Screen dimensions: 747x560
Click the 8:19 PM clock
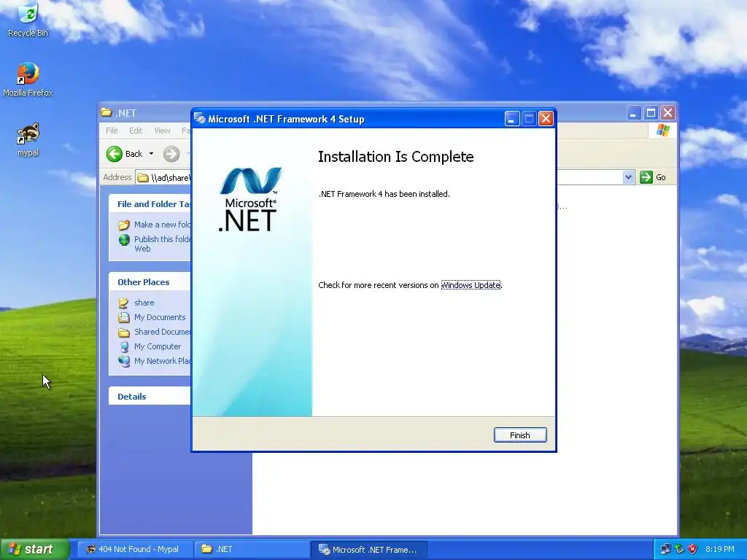[x=720, y=549]
